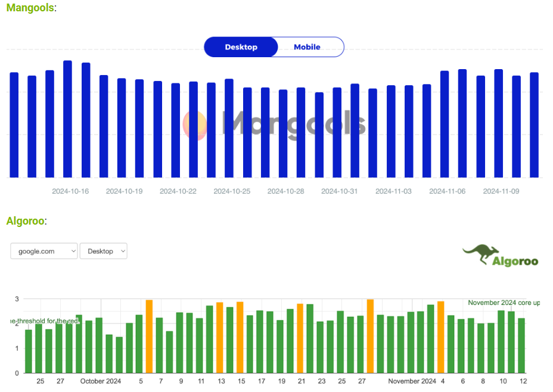Click the '15' label on Algoroo axis
The height and width of the screenshot is (392, 553).
click(x=241, y=381)
